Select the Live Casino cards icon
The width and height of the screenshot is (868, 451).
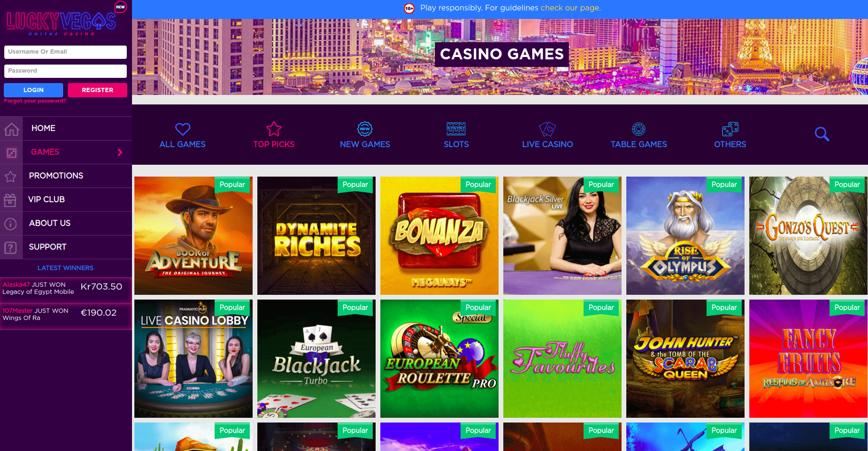point(547,129)
